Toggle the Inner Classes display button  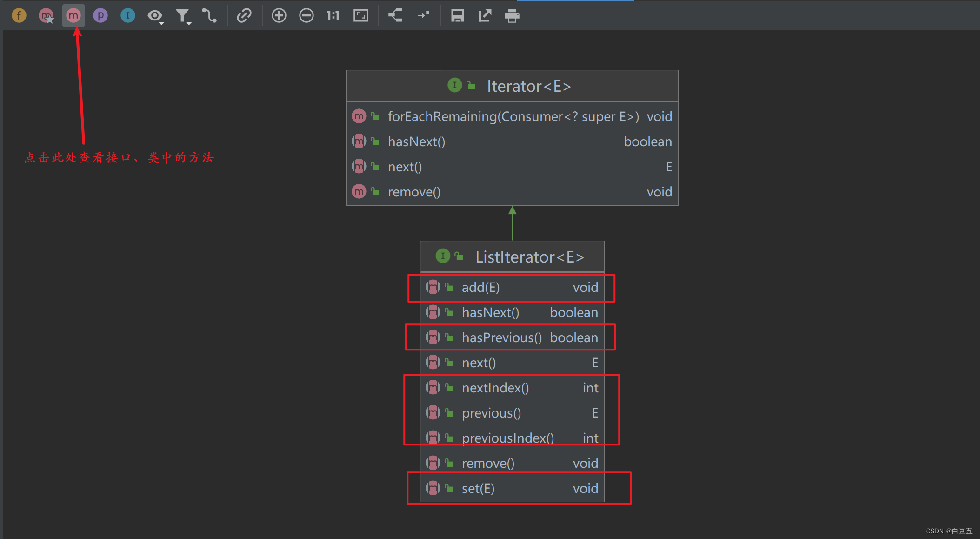[128, 16]
